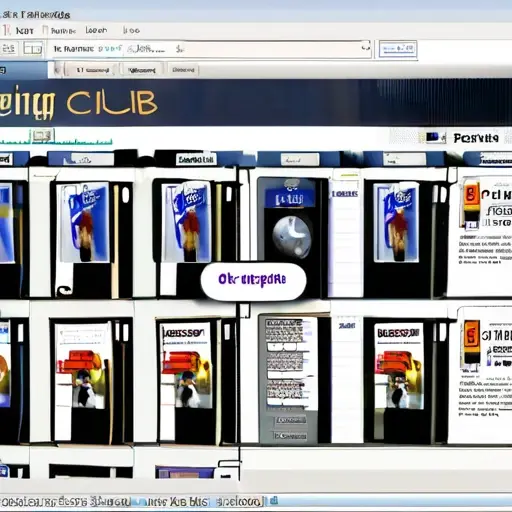Open the third menu bar item
Image resolution: width=512 pixels, height=512 pixels.
pyautogui.click(x=96, y=30)
